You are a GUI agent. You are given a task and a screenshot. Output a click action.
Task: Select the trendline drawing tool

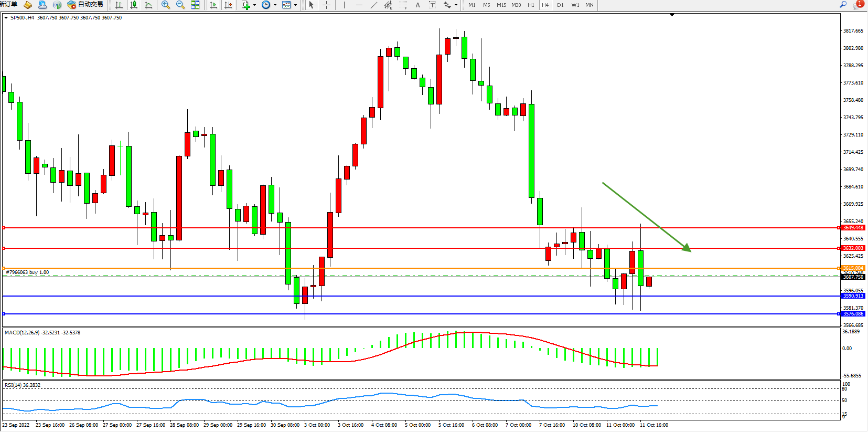pyautogui.click(x=373, y=5)
